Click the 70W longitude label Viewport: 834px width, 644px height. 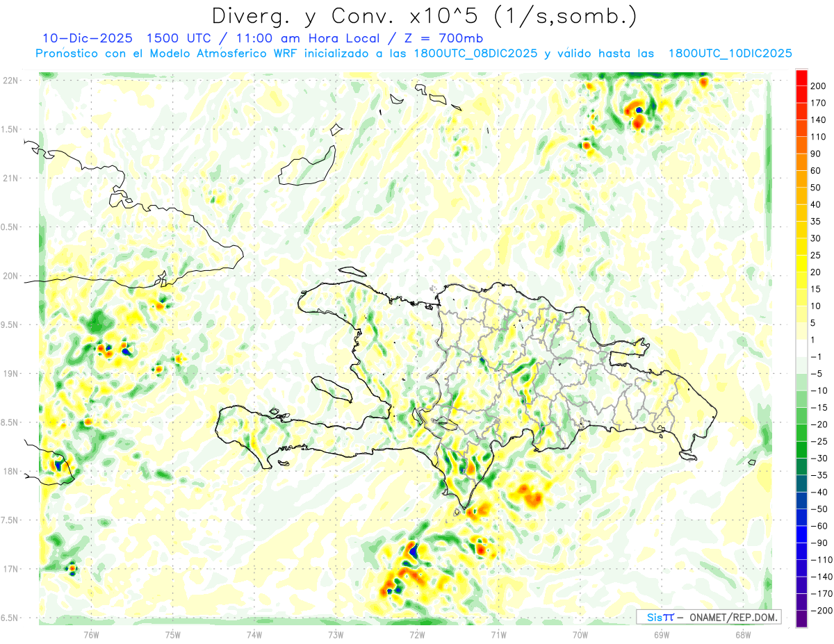point(580,634)
